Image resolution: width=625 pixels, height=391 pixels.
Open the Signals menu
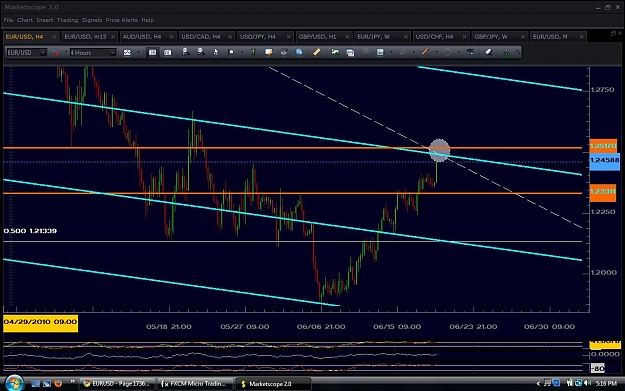point(92,20)
